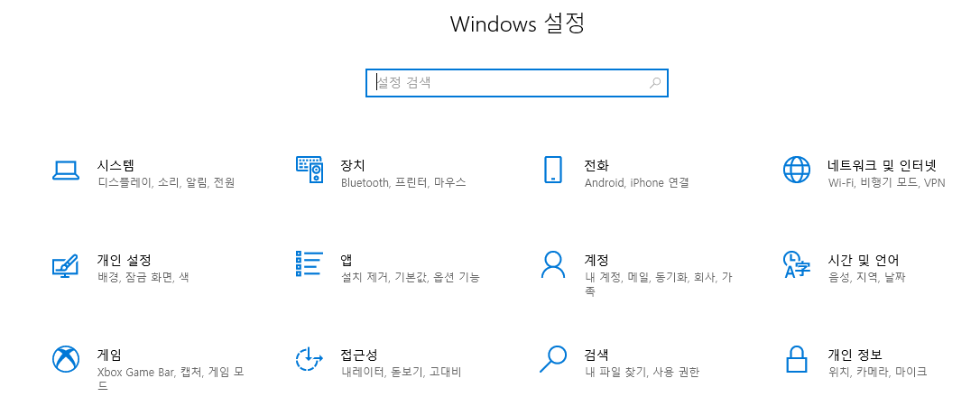This screenshot has height=406, width=980.
Task: Click text 'Wi-Fi, 비행기 모드, VPN'
Action: 887,183
